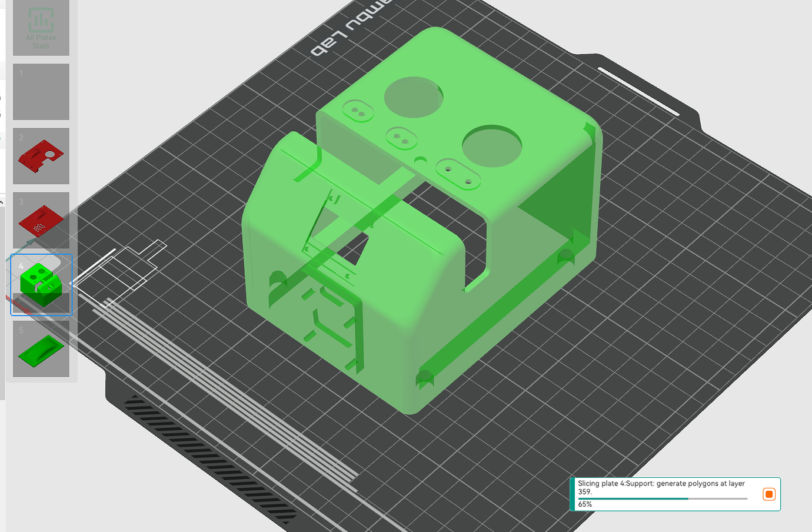Switch to plate 2 thumbnail
This screenshot has width=812, height=532.
coord(41,156)
